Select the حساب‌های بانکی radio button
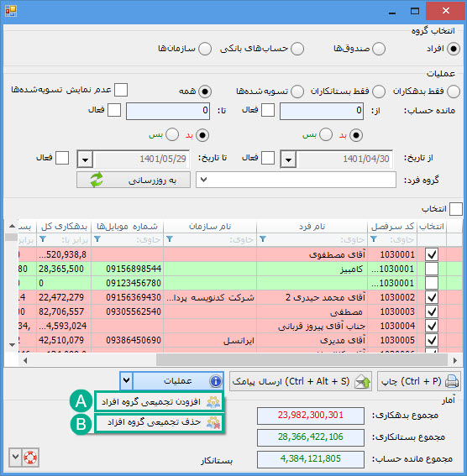This screenshot has width=467, height=476. tap(297, 49)
